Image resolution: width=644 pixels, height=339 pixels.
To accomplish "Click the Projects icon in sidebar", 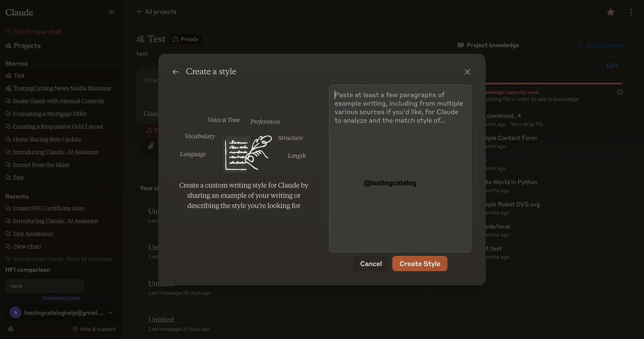I will (x=8, y=46).
